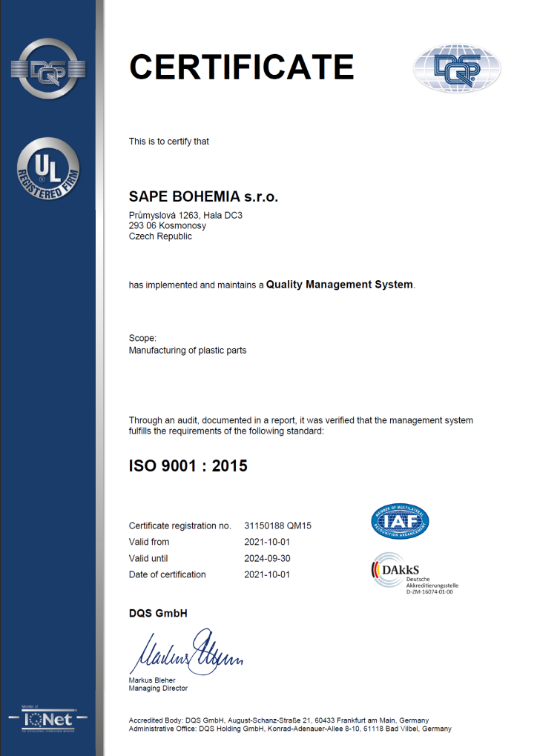Click the 'Certificate registration no.' label
537x756 pixels.
(180, 525)
